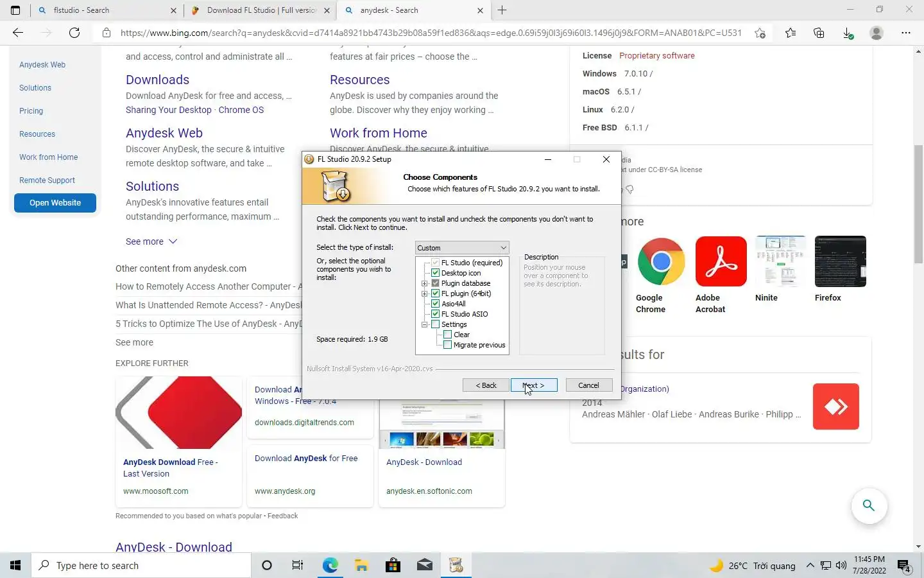Close the flstudio - Search tab
This screenshot has width=924, height=578.
pyautogui.click(x=173, y=10)
